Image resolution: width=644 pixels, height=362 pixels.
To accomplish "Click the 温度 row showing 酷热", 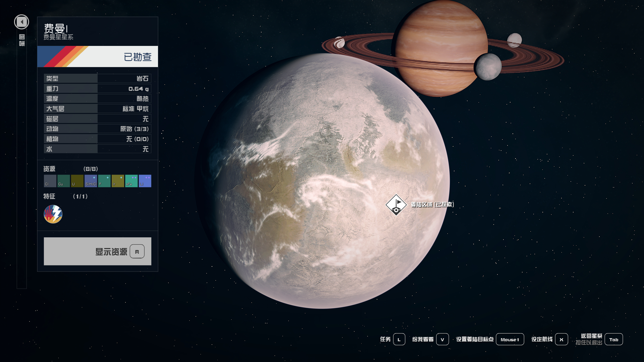I will (x=98, y=99).
